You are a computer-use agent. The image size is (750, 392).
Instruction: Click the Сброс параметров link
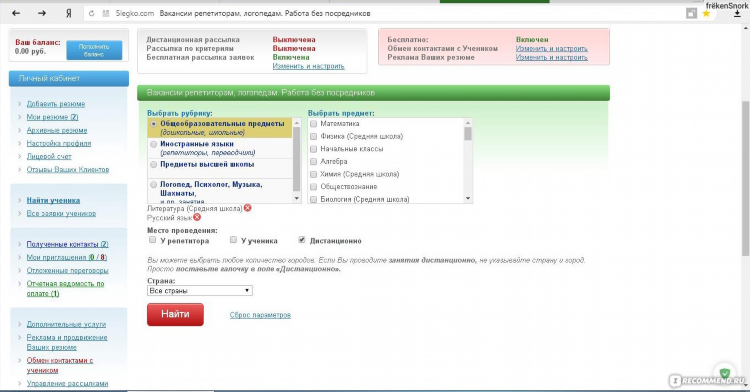point(260,315)
